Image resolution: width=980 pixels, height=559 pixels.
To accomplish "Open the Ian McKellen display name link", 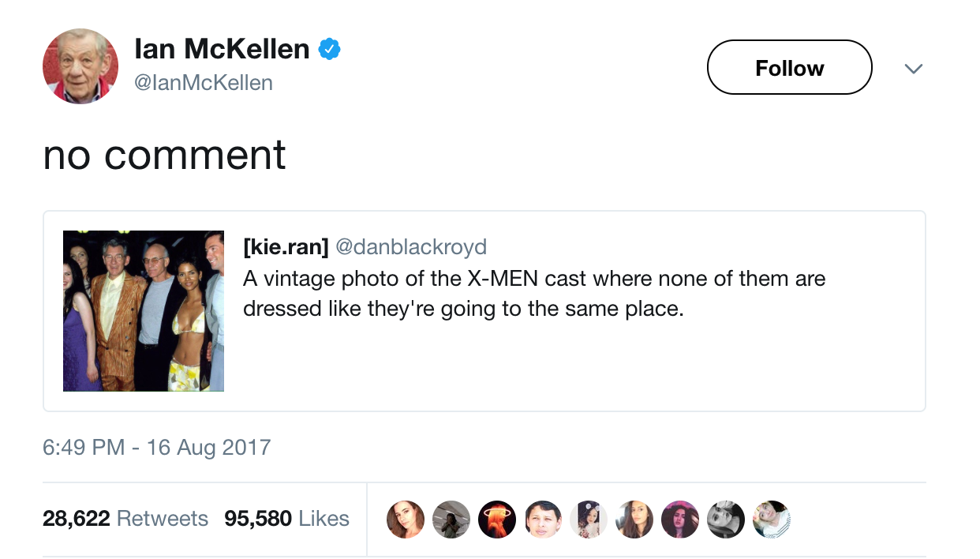I will 222,50.
